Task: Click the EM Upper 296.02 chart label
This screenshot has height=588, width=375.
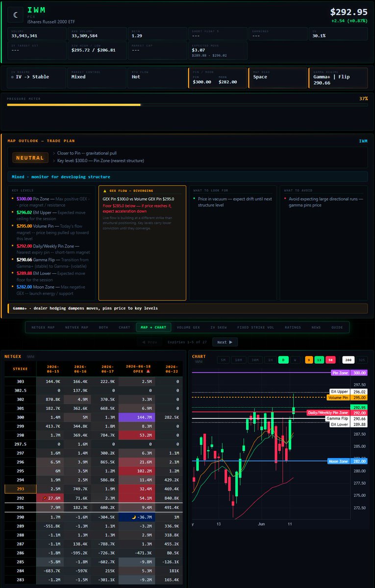Action: click(x=348, y=392)
